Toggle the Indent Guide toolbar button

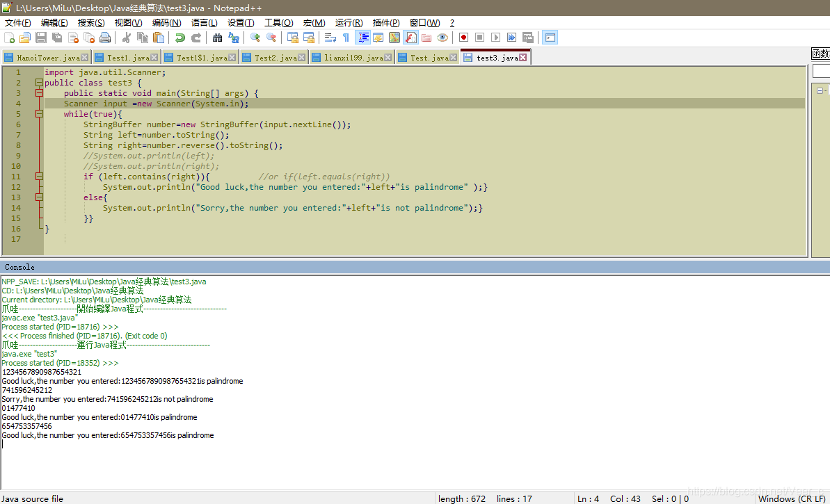point(364,38)
